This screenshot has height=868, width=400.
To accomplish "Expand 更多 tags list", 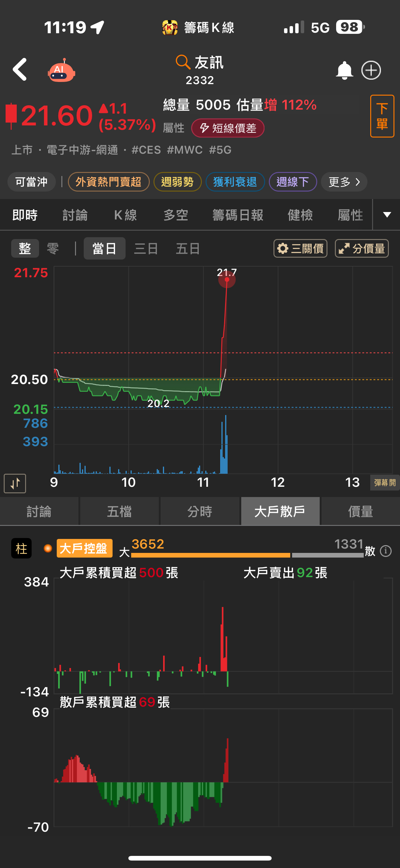I will [x=344, y=182].
